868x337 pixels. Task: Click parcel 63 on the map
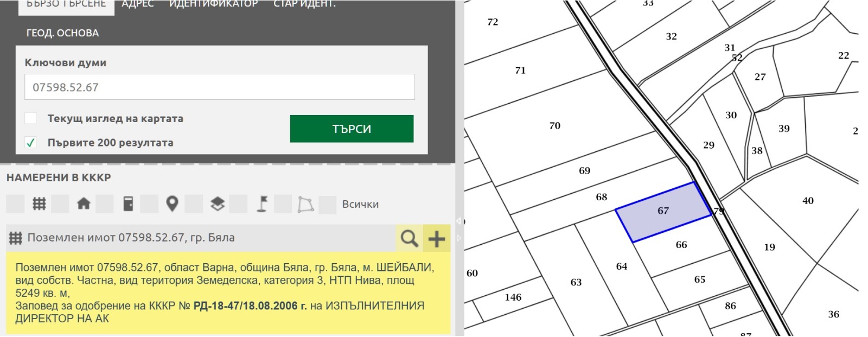[x=576, y=283]
